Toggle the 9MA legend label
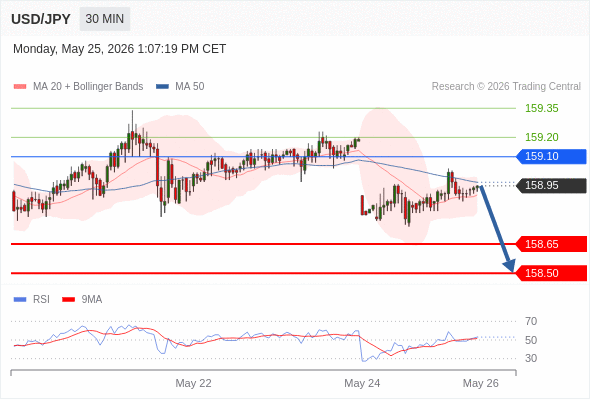590x400 pixels. click(92, 300)
